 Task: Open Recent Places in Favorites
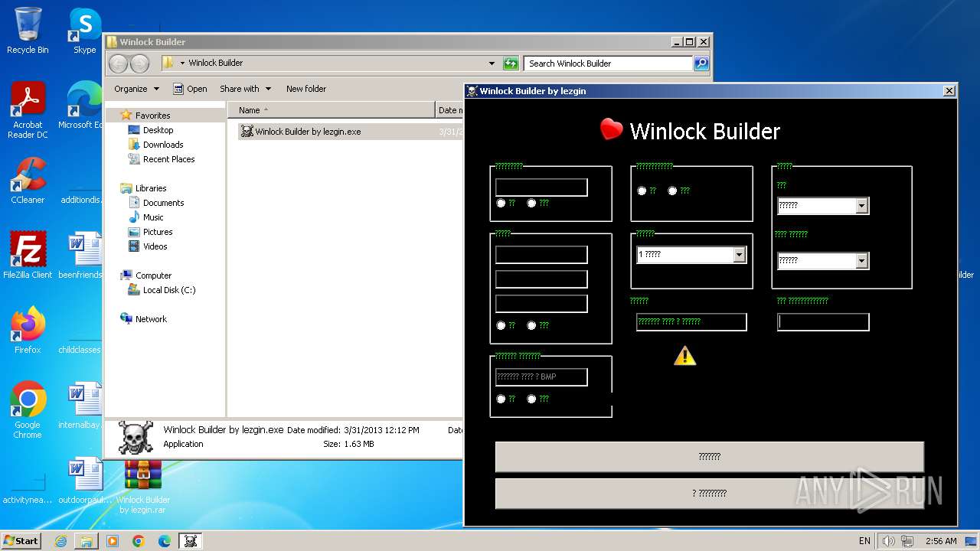pos(168,159)
